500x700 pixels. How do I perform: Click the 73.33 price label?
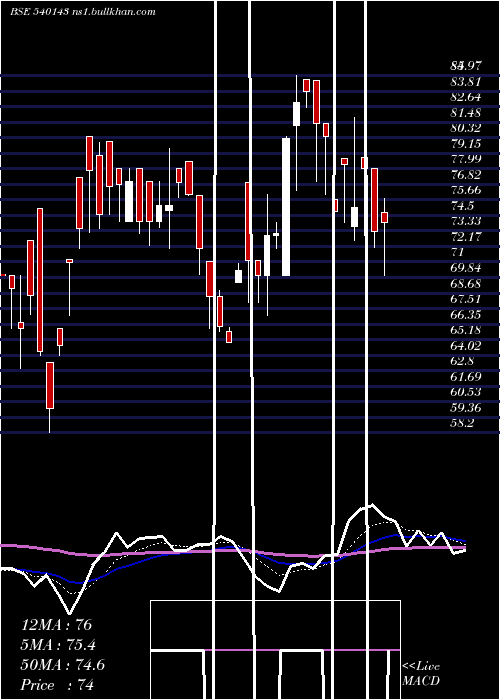(x=465, y=221)
